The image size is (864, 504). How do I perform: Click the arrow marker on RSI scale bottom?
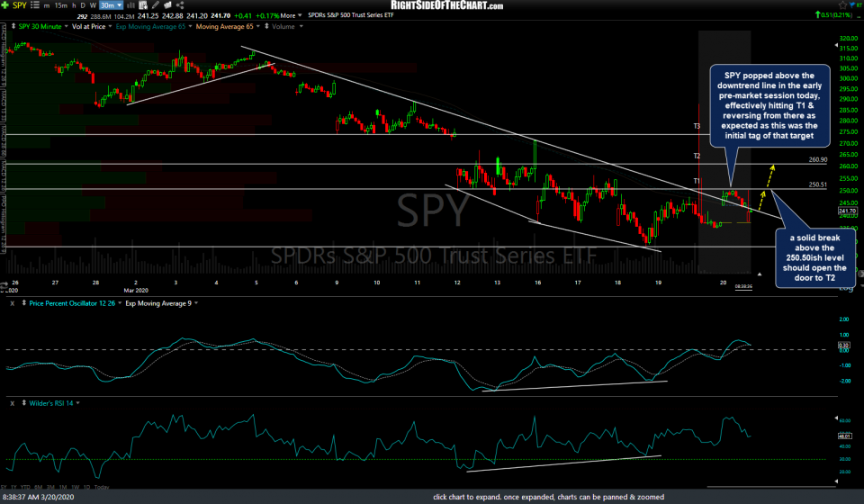coord(836,481)
